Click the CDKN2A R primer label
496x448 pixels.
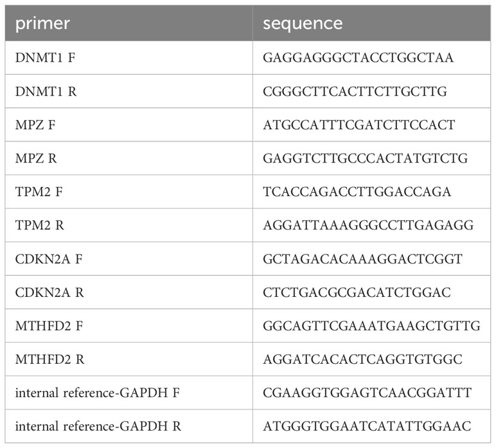49,292
